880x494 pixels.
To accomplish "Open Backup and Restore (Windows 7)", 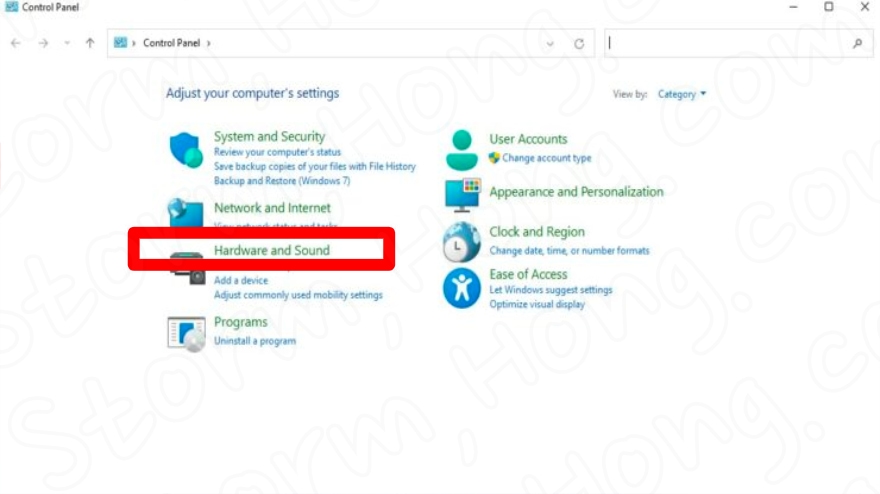I will pos(282,181).
